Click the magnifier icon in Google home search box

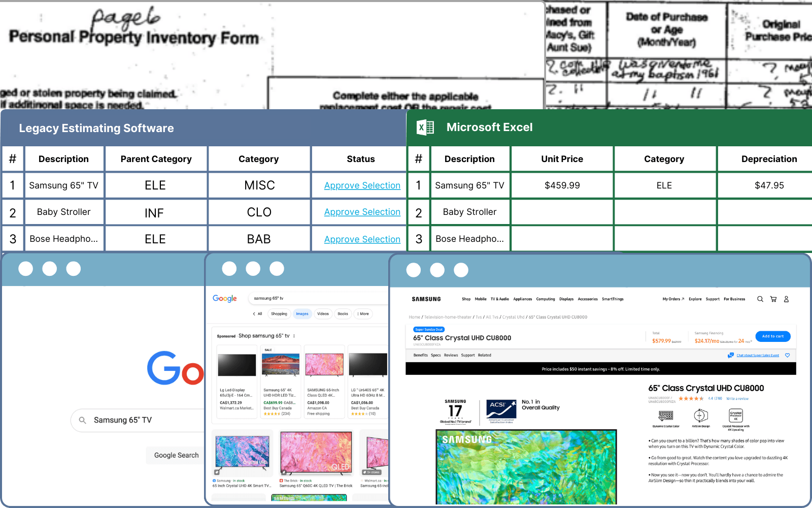coord(83,420)
